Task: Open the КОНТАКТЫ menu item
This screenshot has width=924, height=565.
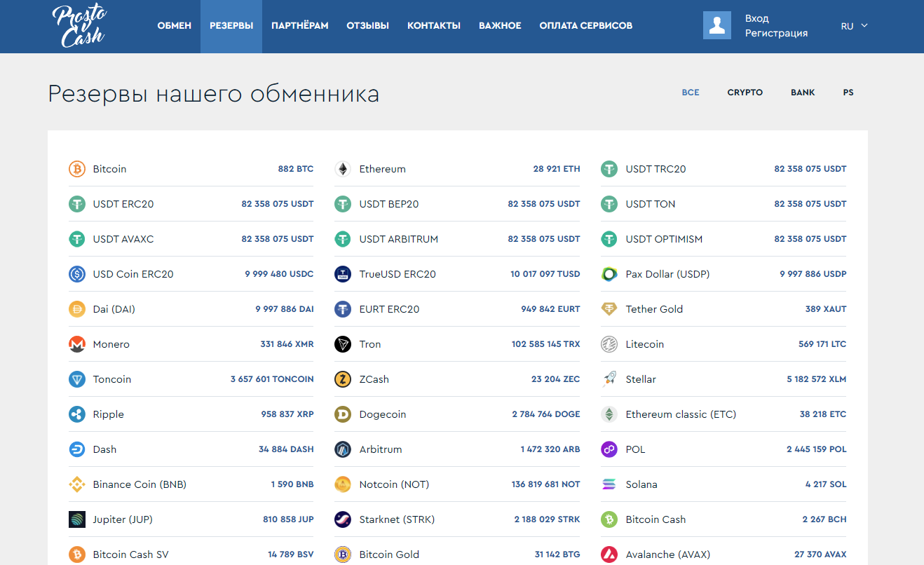Action: (434, 26)
